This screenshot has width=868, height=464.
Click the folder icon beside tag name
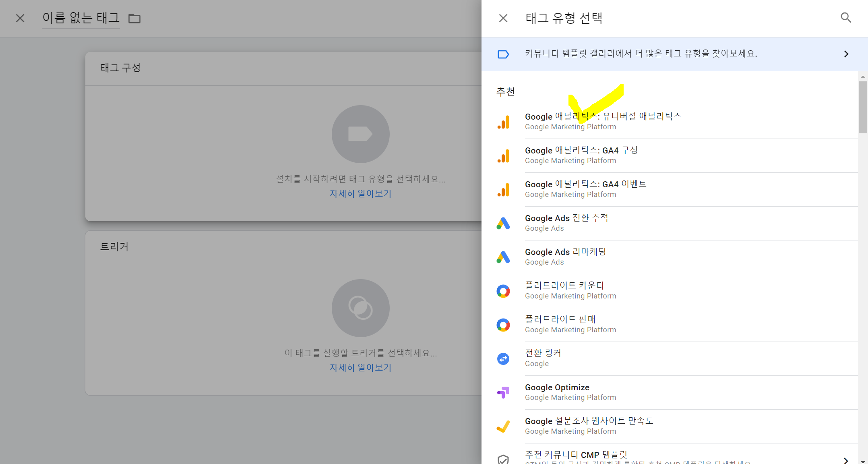click(134, 19)
